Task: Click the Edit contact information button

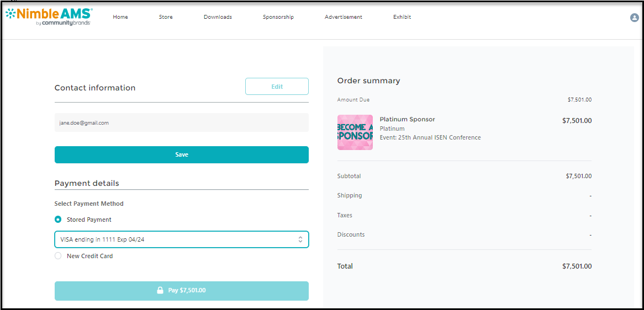Action: coord(277,87)
